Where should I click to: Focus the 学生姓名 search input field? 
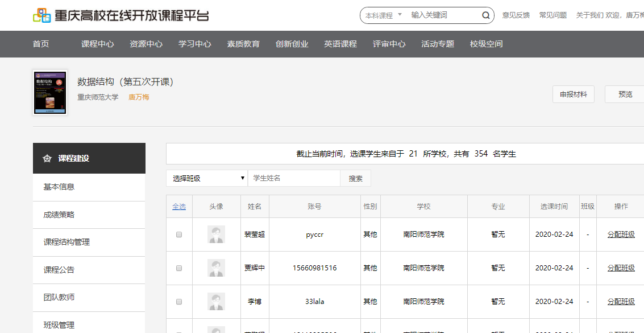click(294, 178)
